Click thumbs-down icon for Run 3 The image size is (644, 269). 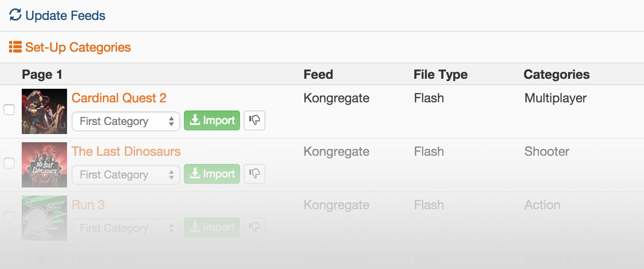tap(255, 227)
